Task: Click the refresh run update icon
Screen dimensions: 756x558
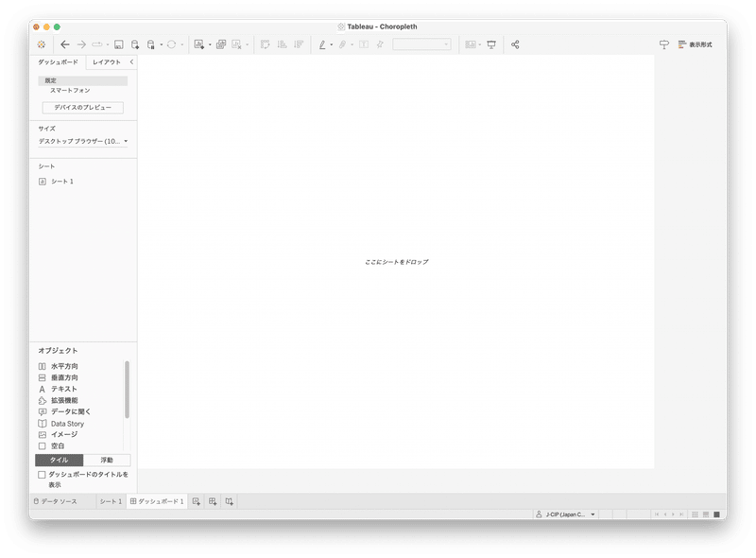Action: [x=171, y=44]
